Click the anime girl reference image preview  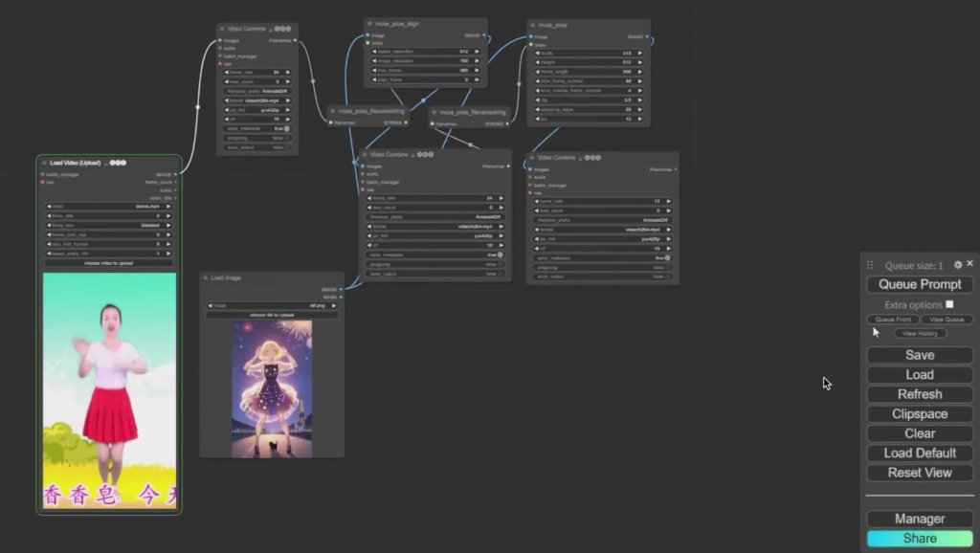tap(272, 387)
